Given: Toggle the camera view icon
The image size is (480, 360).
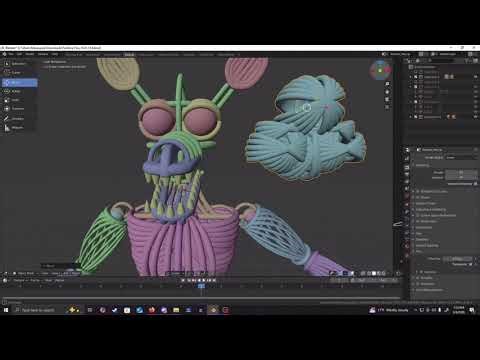Looking at the screenshot, I should [387, 99].
